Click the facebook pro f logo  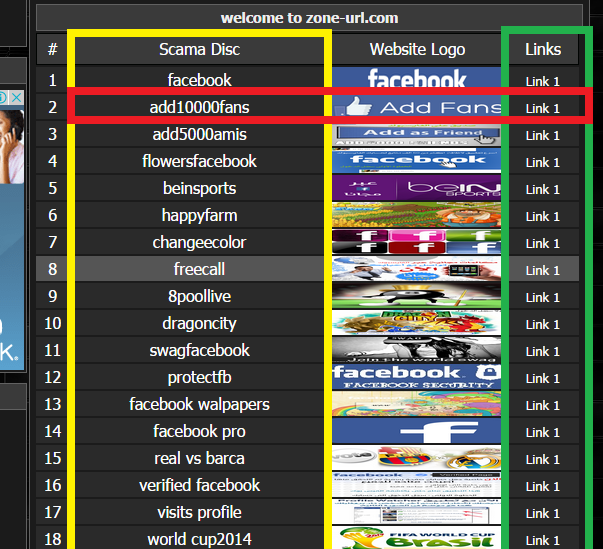(x=416, y=431)
